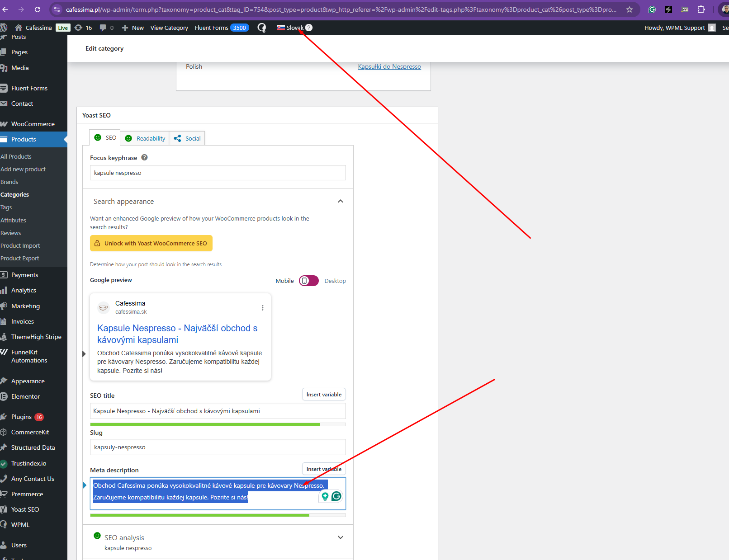Collapse the Search appearance section
This screenshot has width=729, height=560.
[340, 201]
